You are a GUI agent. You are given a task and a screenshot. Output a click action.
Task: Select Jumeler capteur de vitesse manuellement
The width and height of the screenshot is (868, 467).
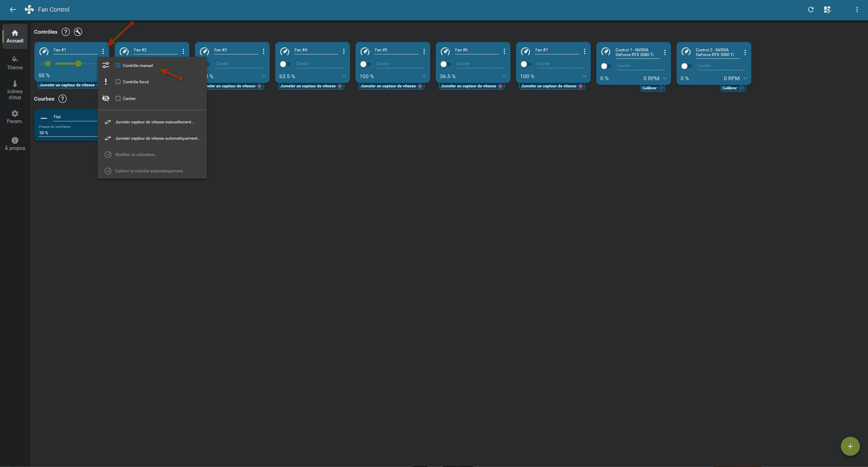point(154,122)
